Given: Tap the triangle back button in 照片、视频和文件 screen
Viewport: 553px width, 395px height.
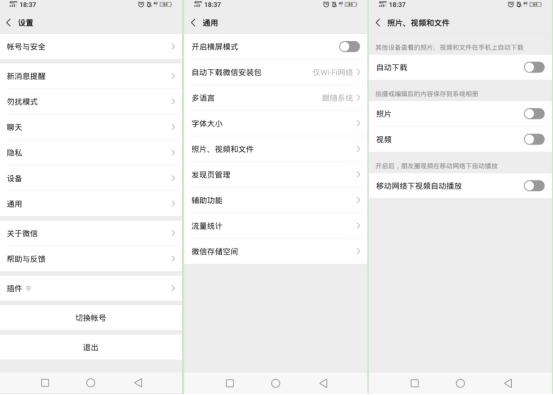Looking at the screenshot, I should tap(508, 383).
